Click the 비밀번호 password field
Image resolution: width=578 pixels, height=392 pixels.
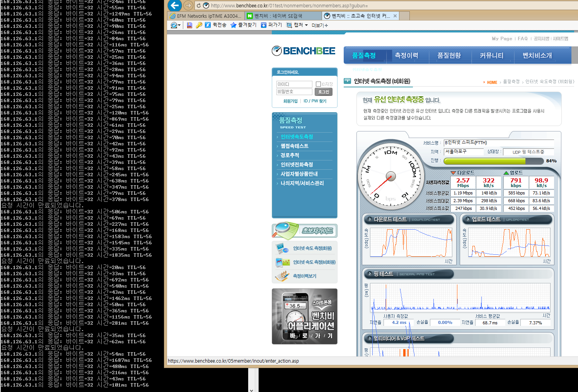(x=294, y=92)
